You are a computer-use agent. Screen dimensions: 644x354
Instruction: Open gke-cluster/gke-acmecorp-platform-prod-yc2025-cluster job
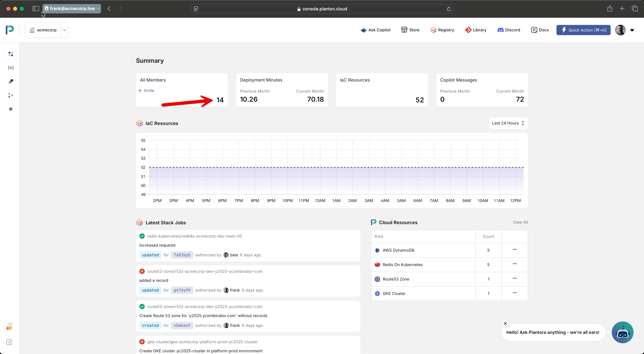202,342
